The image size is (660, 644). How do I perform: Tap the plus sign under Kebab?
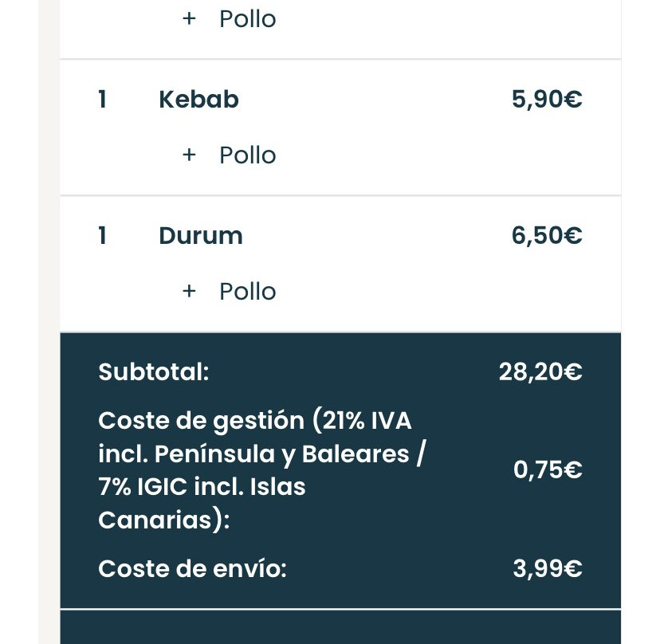pyautogui.click(x=189, y=155)
